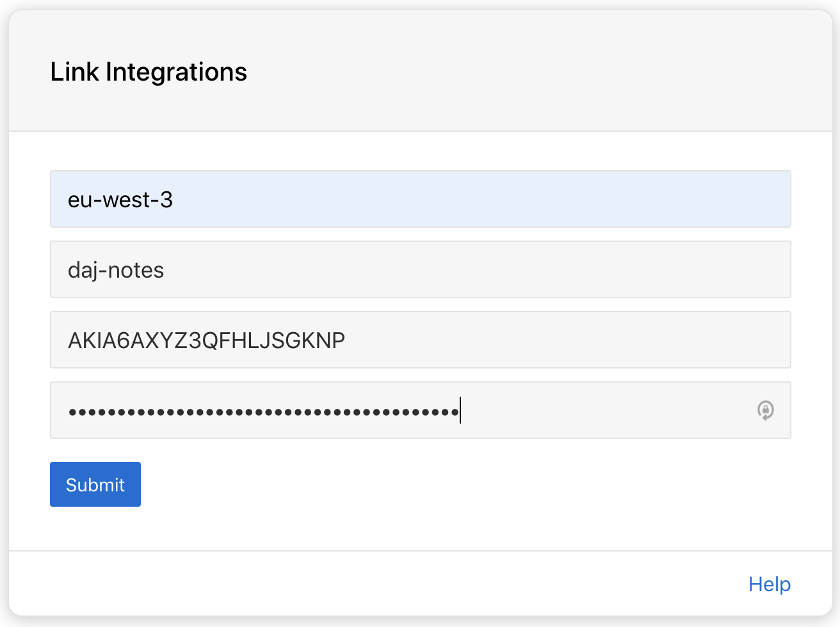Focus the eu-west-3 region field
The width and height of the screenshot is (840, 627).
[420, 199]
